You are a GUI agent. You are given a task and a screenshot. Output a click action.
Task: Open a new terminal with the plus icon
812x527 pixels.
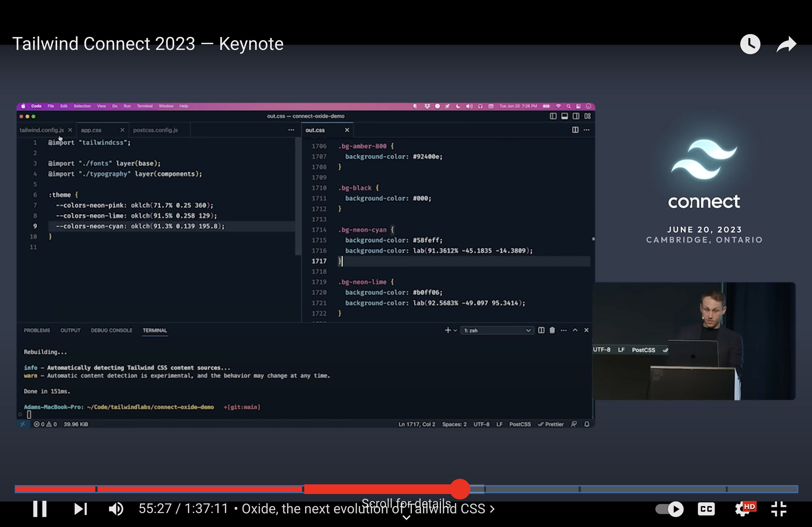[x=447, y=330]
